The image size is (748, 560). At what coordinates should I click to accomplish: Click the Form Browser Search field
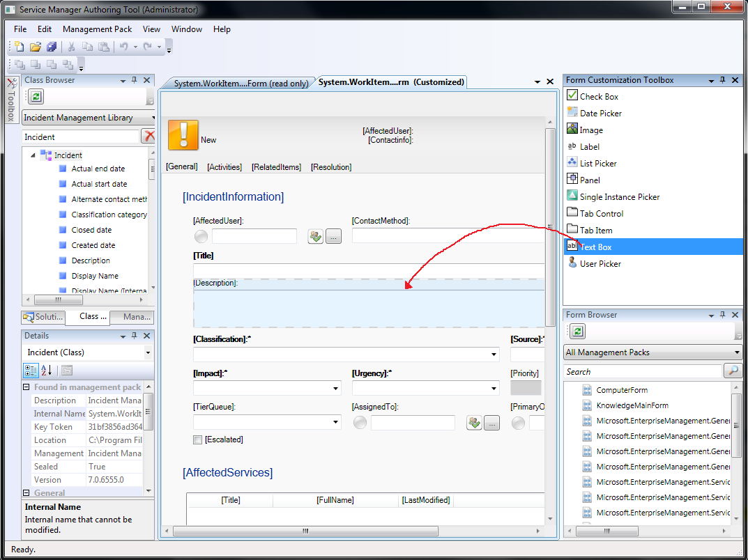(643, 371)
